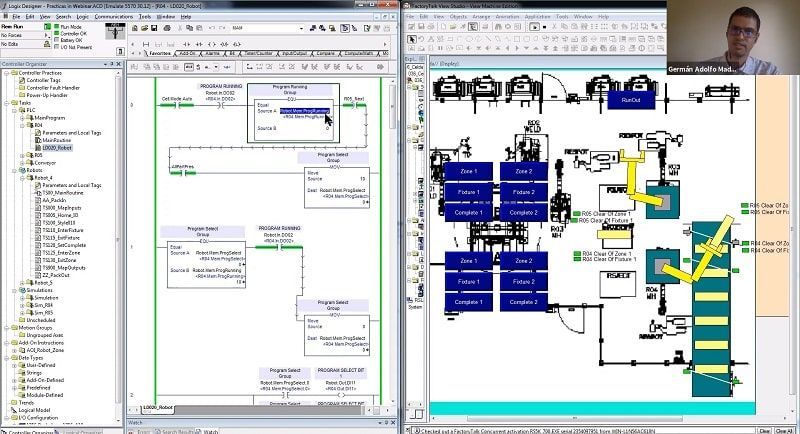This screenshot has width=800, height=434.
Task: Click upper Fixture 2 button on HMI display
Action: pyautogui.click(x=523, y=192)
